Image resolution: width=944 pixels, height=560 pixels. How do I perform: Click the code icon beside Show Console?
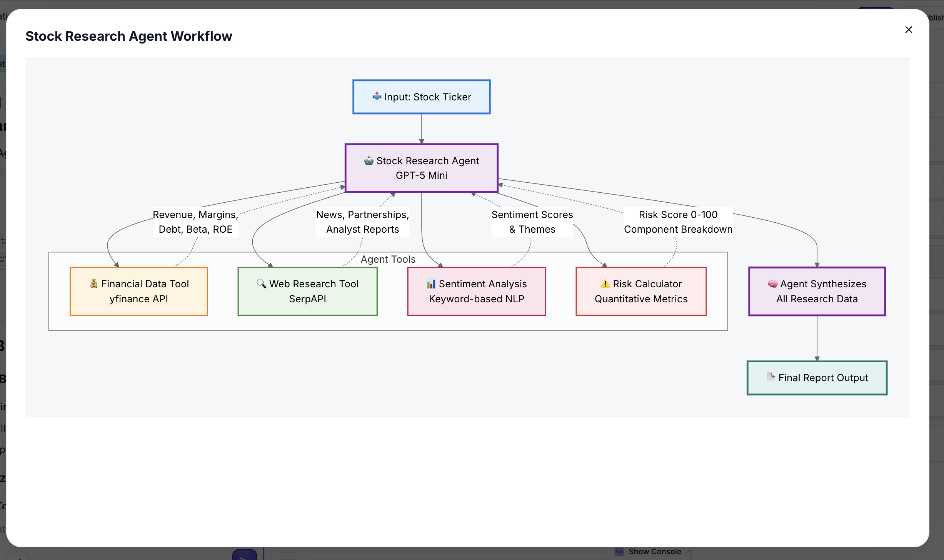619,551
